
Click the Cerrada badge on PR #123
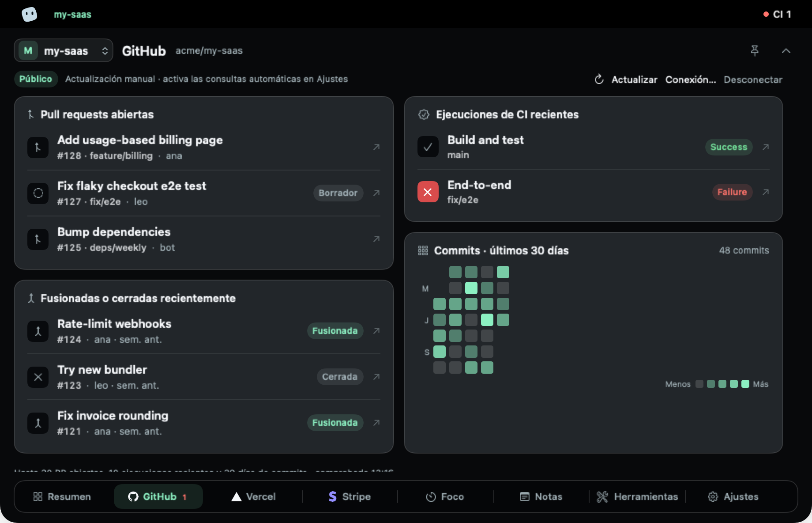coord(340,377)
